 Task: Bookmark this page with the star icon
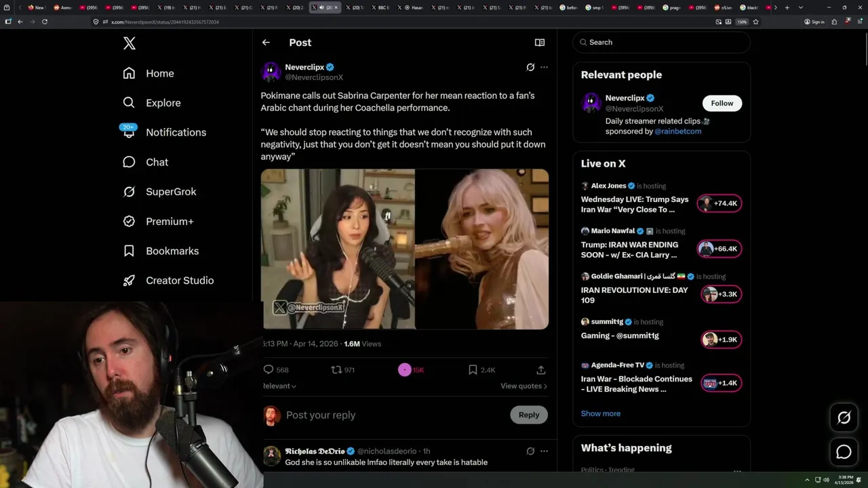[x=755, y=22]
